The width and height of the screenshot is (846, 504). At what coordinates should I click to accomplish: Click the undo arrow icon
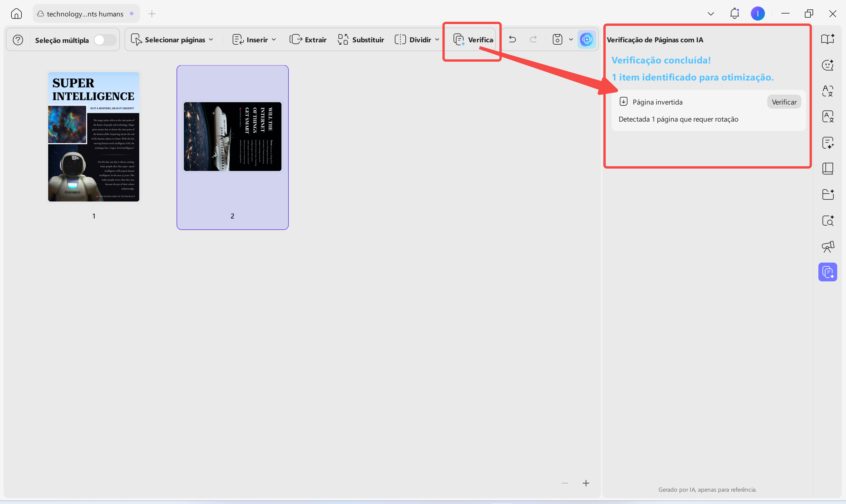coord(512,40)
